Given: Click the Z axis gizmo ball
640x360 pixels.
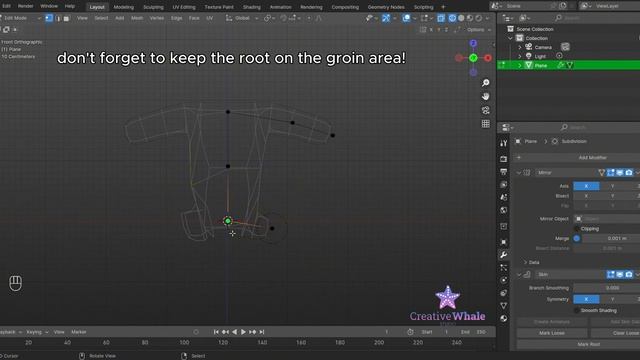Looking at the screenshot, I should pos(473,43).
